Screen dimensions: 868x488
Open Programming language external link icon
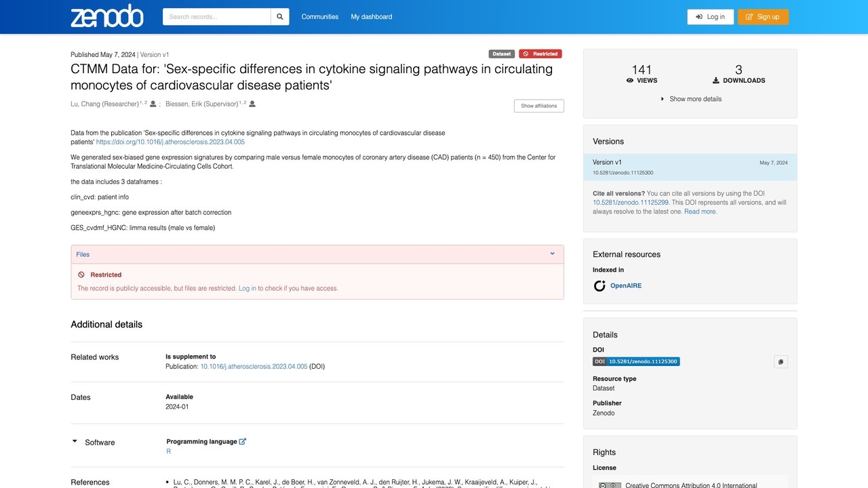tap(243, 441)
